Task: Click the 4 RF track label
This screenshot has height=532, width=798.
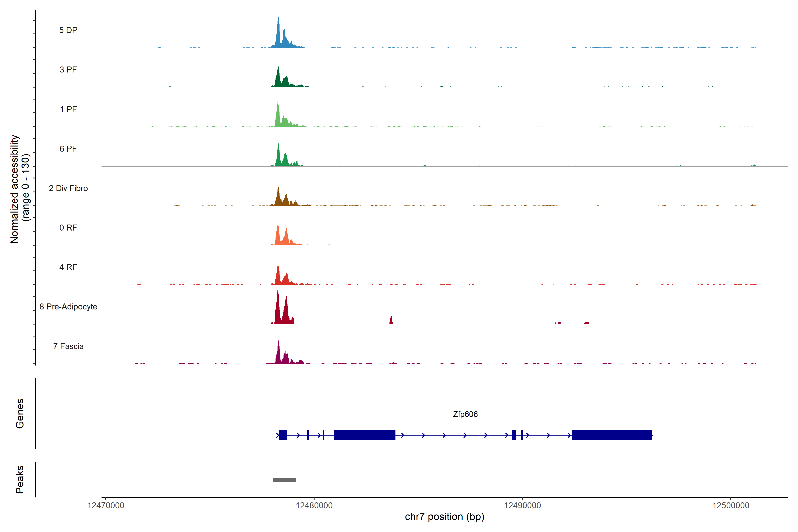Action: (68, 267)
